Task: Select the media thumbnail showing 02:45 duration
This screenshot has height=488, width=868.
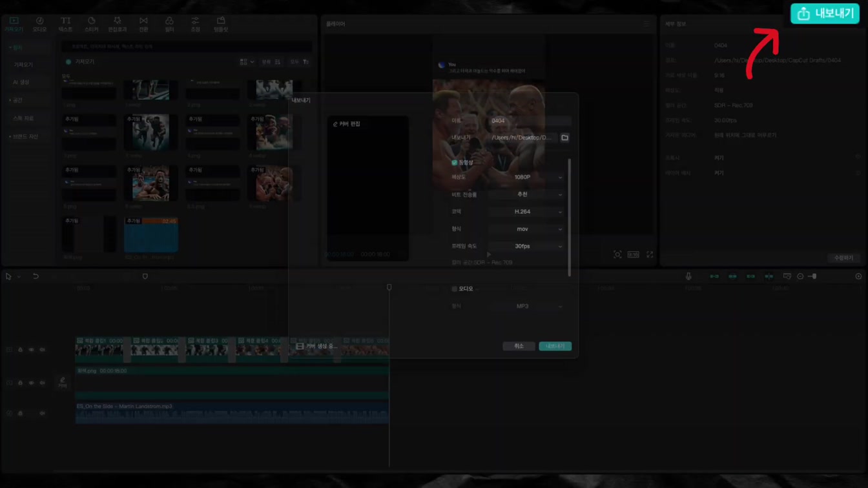Action: point(151,234)
